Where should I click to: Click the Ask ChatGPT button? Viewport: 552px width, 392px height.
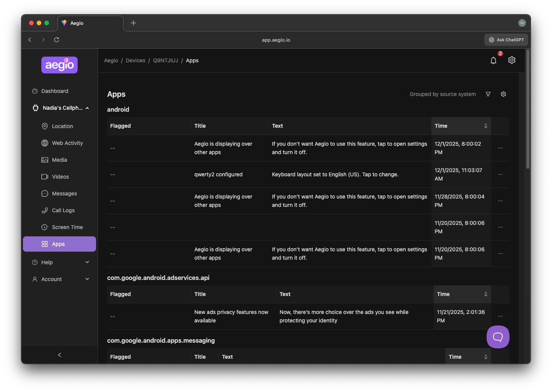pos(506,39)
